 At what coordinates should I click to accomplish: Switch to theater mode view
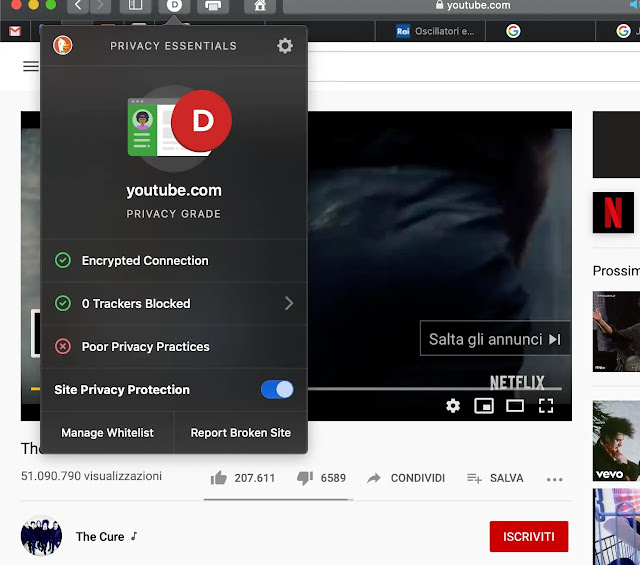pyautogui.click(x=515, y=406)
